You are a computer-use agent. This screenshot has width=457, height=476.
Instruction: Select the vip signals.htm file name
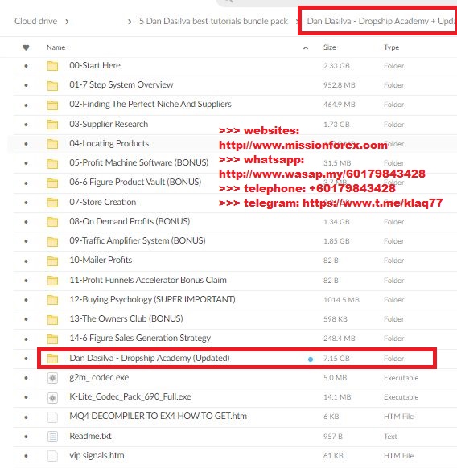(x=97, y=456)
